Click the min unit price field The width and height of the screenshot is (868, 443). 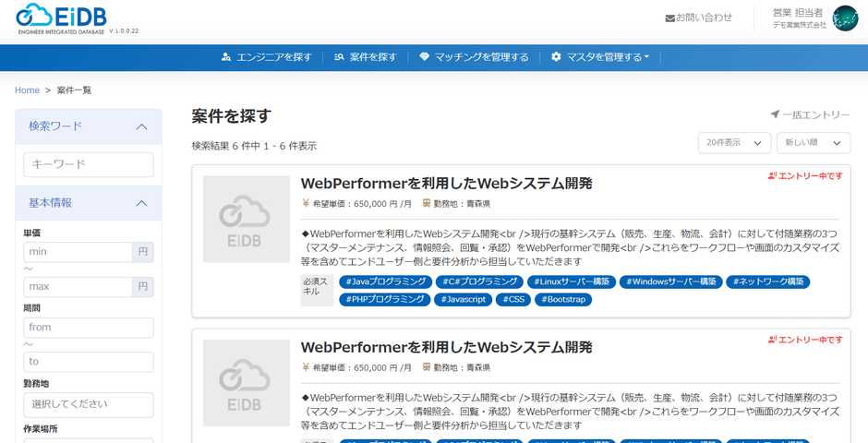(78, 252)
